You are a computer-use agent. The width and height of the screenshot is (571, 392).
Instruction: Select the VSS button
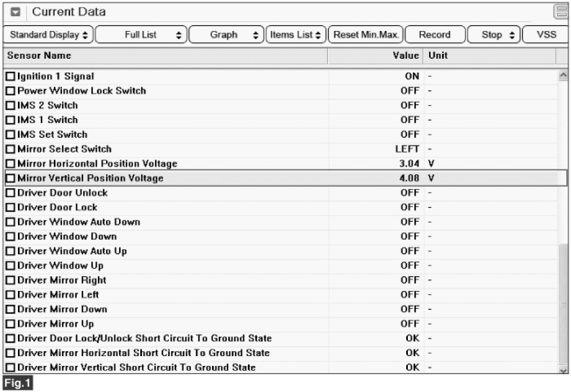pyautogui.click(x=546, y=35)
